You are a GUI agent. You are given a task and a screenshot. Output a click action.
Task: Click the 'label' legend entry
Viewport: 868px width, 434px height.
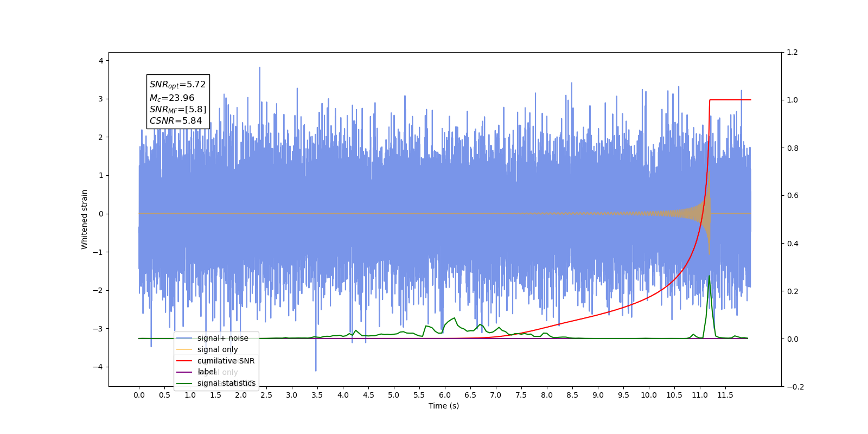[x=206, y=372]
